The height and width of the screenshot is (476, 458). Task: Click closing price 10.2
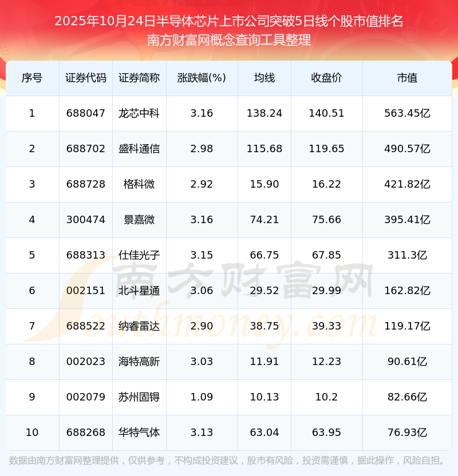tap(326, 397)
